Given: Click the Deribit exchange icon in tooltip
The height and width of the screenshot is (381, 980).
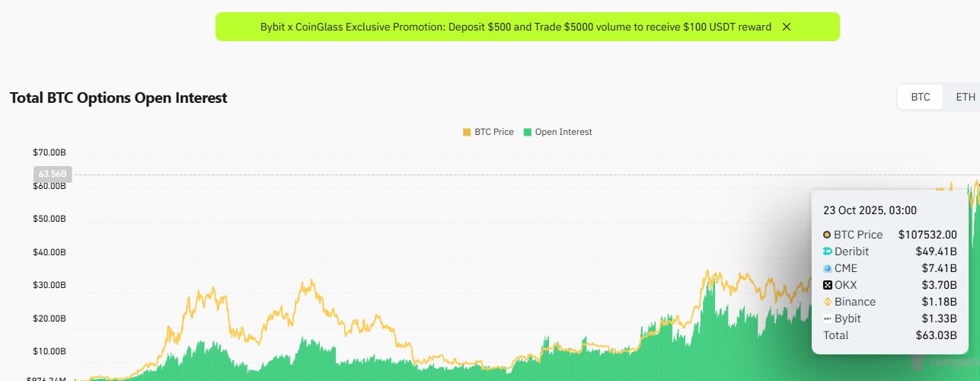Looking at the screenshot, I should [827, 251].
